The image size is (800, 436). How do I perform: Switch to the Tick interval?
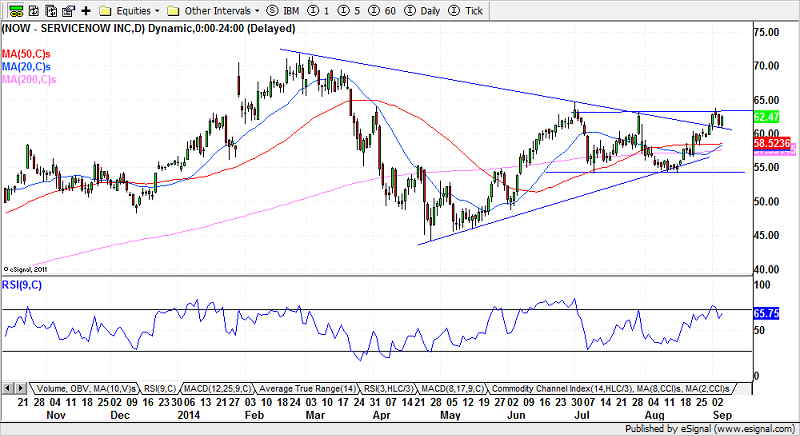(x=465, y=11)
